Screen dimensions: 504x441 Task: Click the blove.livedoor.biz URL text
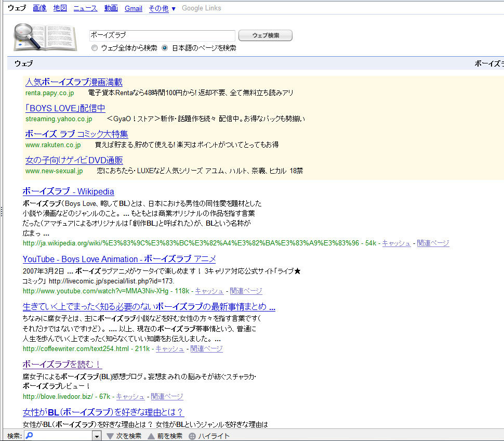[x=58, y=397]
